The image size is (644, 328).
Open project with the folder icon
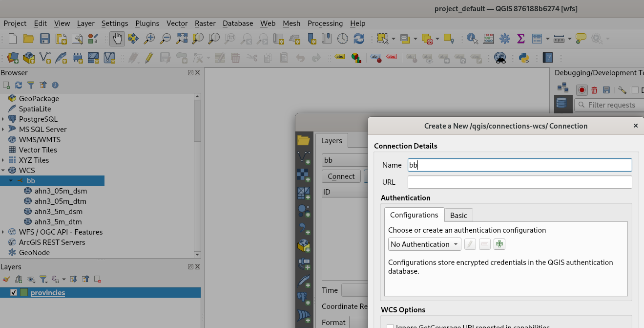click(x=28, y=39)
